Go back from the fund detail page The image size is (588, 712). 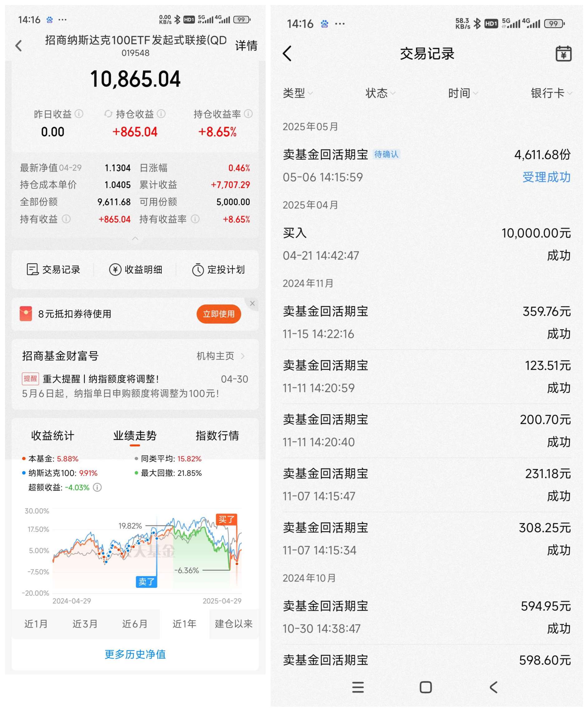point(19,46)
